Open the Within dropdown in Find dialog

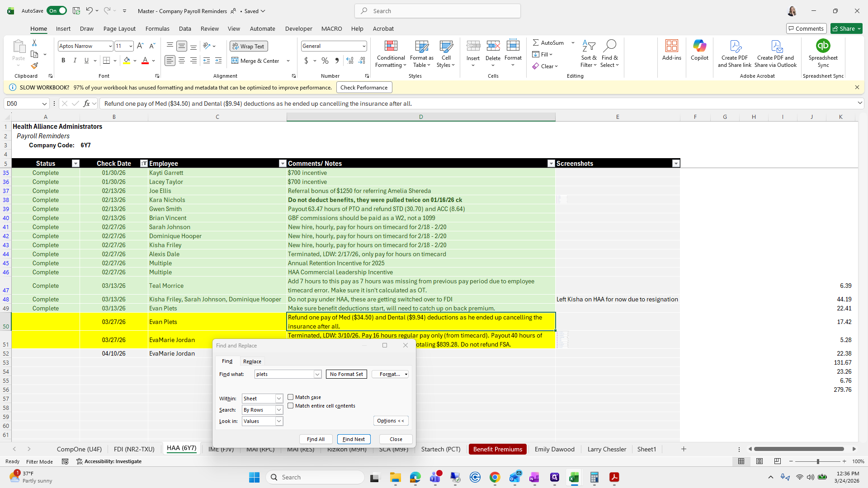279,399
